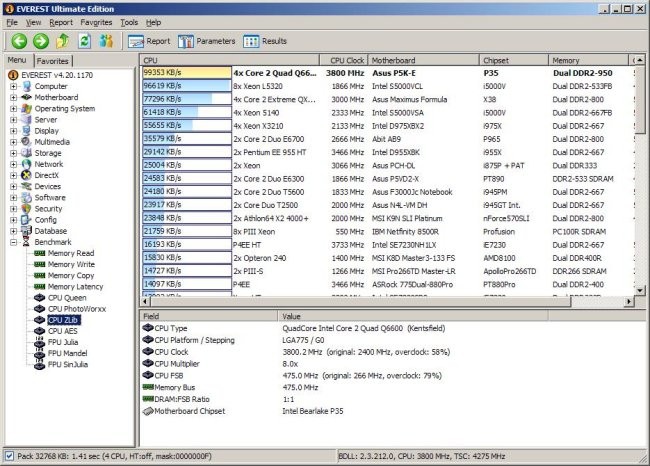This screenshot has width=650, height=466.
Task: Click the horizontal scrollbar right arrow
Action: click(630, 301)
